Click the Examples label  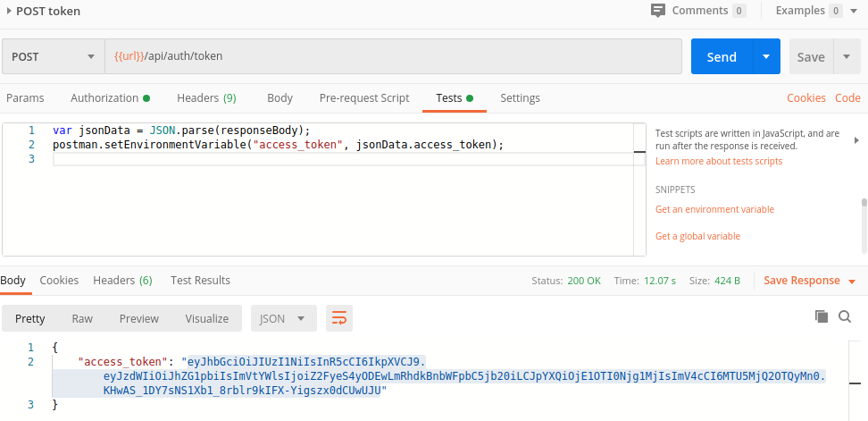[x=800, y=11]
